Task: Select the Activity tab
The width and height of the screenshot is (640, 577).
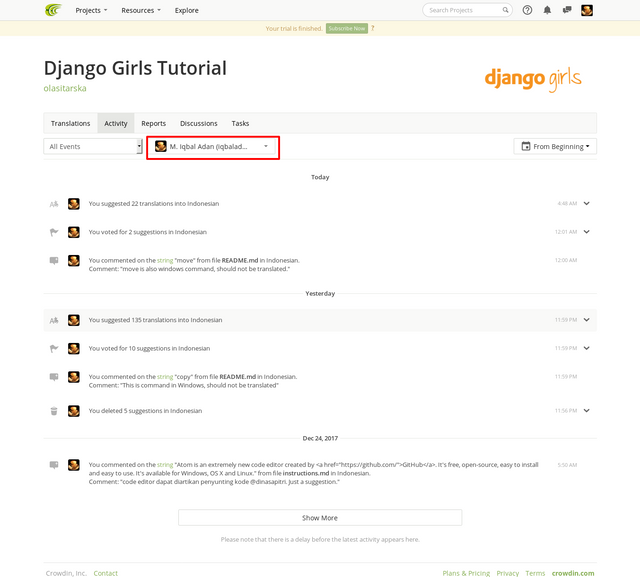Action: (116, 123)
